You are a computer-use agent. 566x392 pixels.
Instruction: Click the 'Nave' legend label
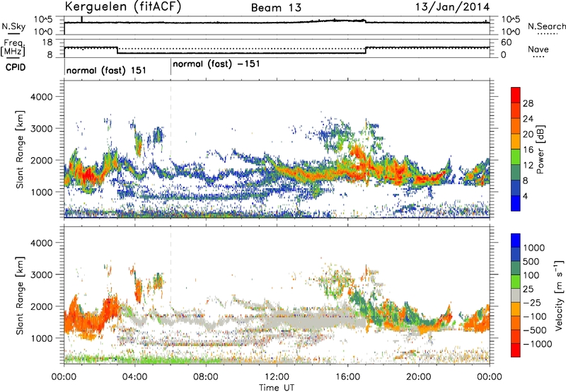click(538, 49)
